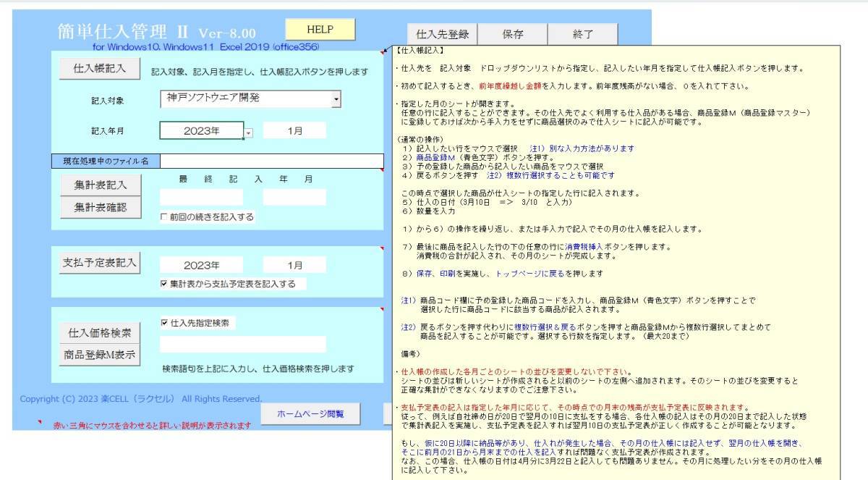Click the search keyword input above 検索語句
Image resolution: width=868 pixels, height=480 pixels.
click(x=244, y=345)
